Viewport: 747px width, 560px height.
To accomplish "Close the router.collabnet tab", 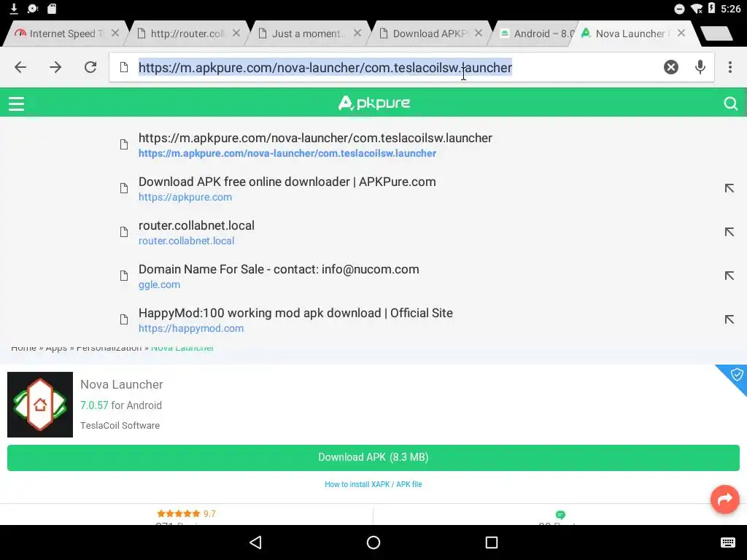I will point(236,34).
